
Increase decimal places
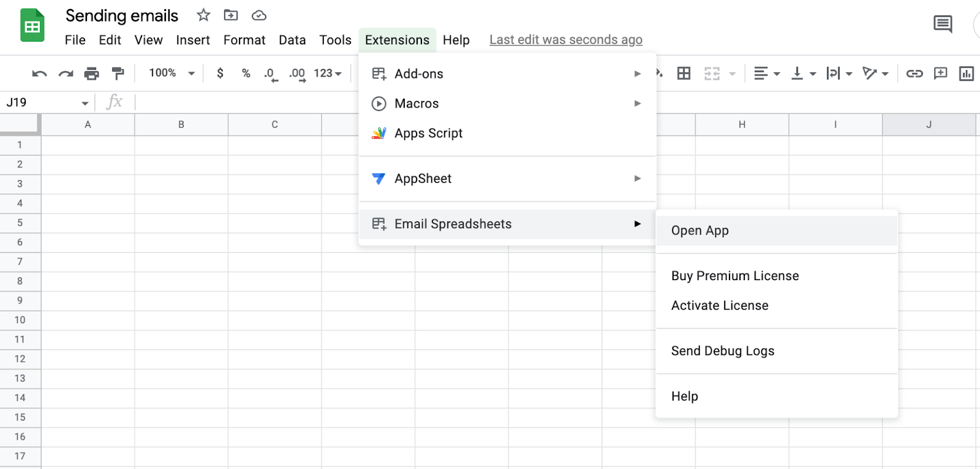(x=298, y=74)
